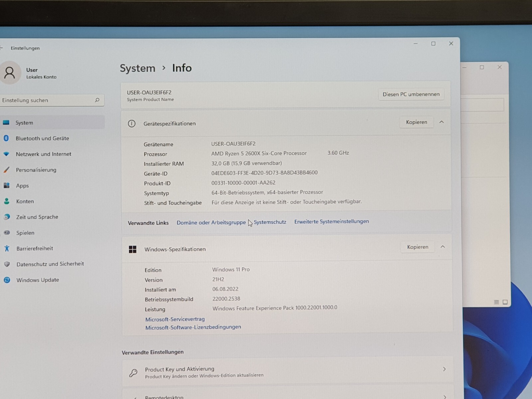532x399 pixels.
Task: Click the Datenschutz shield icon
Action: (x=7, y=264)
